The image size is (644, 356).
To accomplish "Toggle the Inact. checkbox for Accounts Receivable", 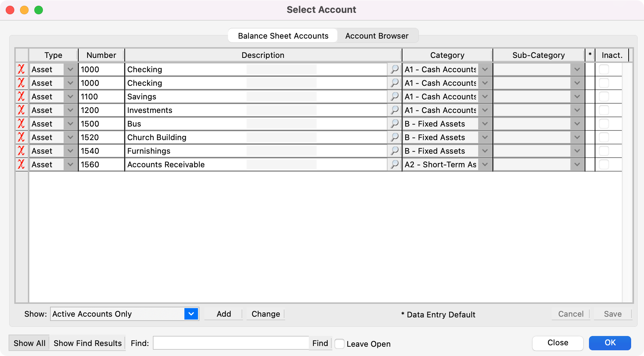I will click(x=604, y=164).
